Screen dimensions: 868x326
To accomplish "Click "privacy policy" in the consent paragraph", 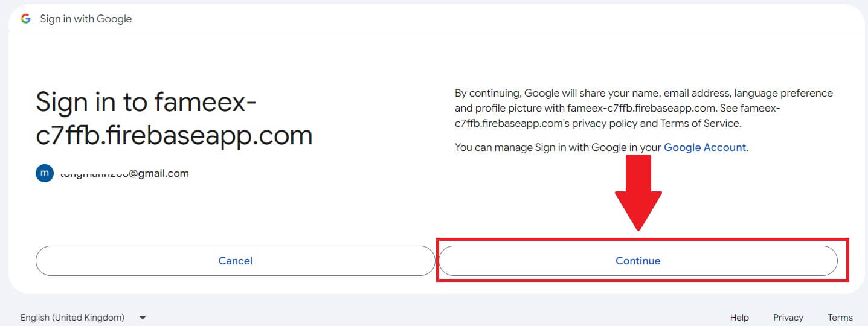I will tap(608, 123).
